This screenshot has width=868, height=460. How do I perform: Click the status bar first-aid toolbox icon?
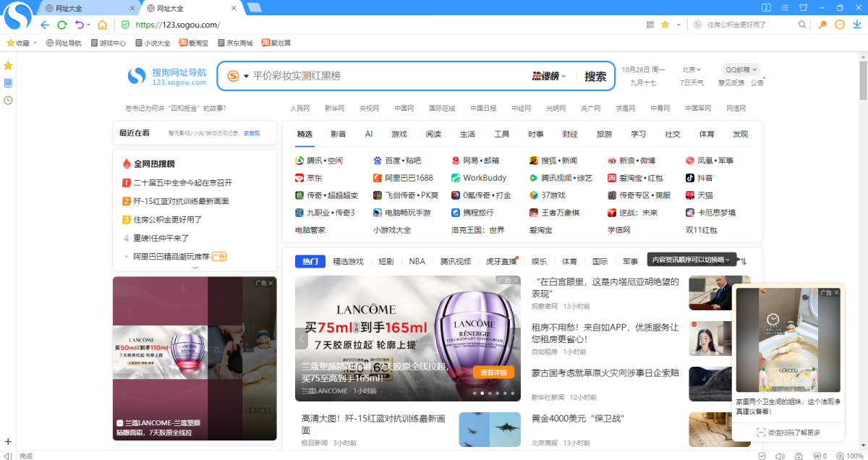pyautogui.click(x=799, y=456)
